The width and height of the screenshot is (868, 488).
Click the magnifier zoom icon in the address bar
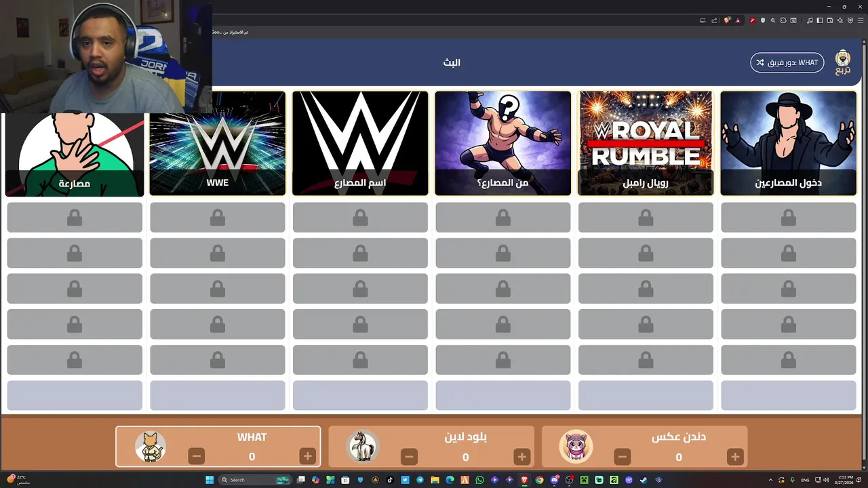coord(773,20)
